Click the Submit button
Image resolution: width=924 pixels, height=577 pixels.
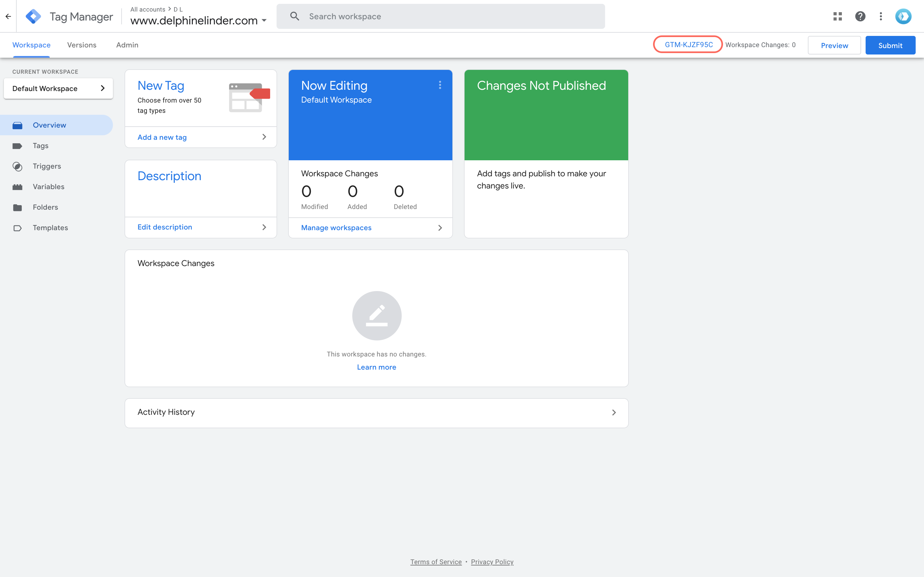[890, 45]
